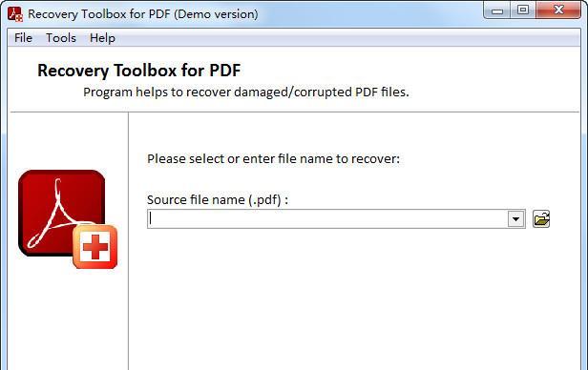Click the "(Demo version)" title bar text
The image size is (588, 370).
pyautogui.click(x=216, y=14)
